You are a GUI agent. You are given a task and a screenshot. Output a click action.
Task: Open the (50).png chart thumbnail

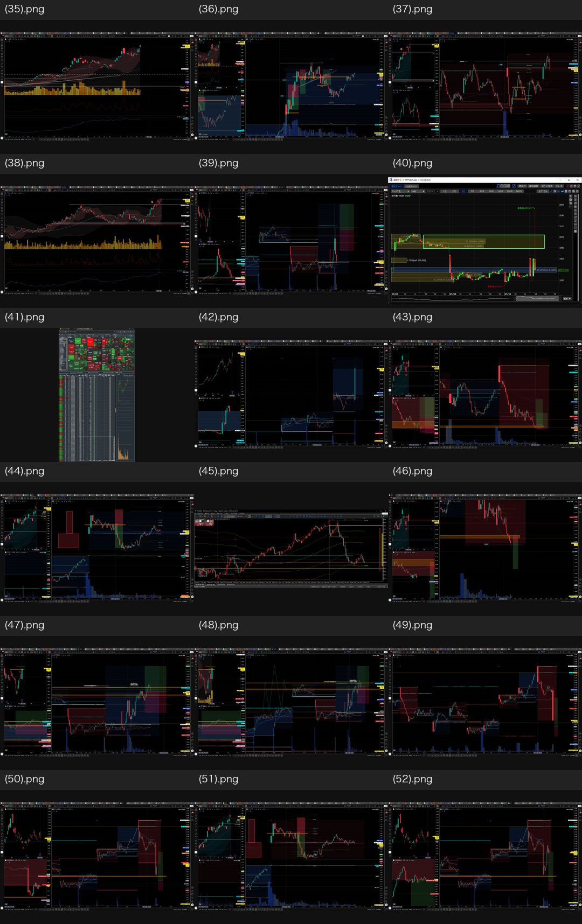click(96, 856)
